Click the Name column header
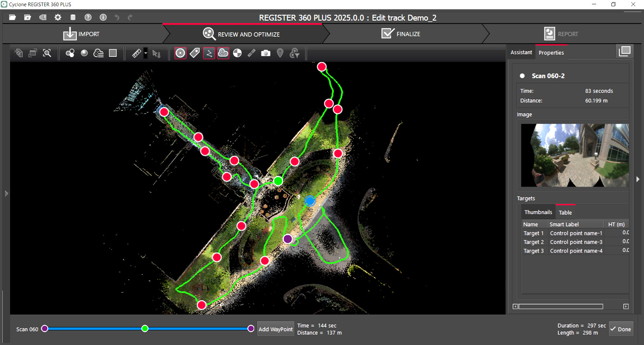The width and height of the screenshot is (644, 345). (535, 224)
